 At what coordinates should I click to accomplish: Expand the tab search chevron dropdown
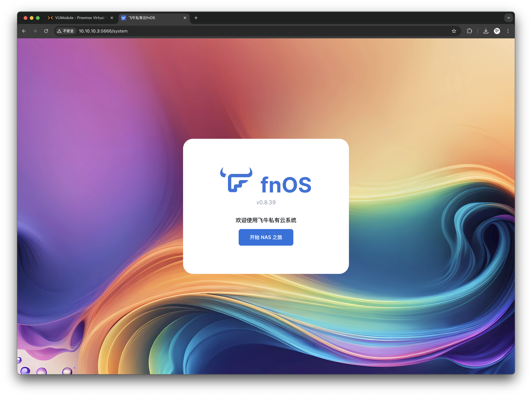coord(509,18)
